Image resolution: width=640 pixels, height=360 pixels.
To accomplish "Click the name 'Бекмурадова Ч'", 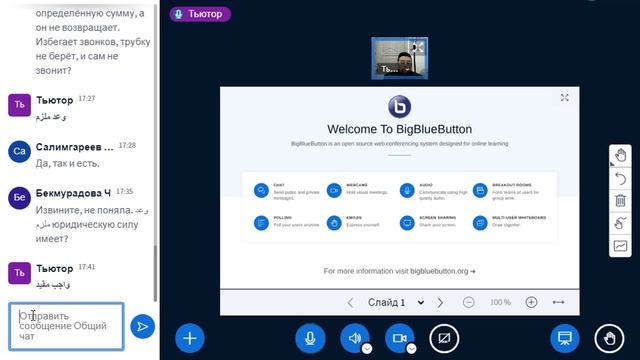I will [73, 193].
